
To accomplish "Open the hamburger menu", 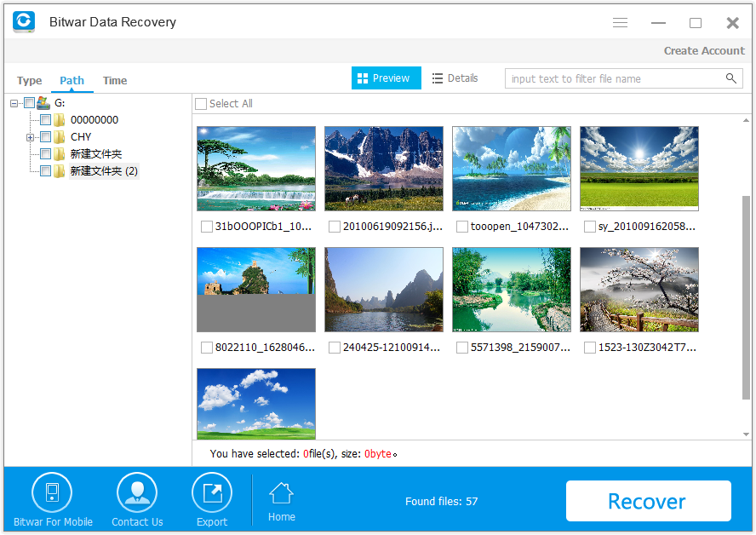I will pyautogui.click(x=620, y=22).
